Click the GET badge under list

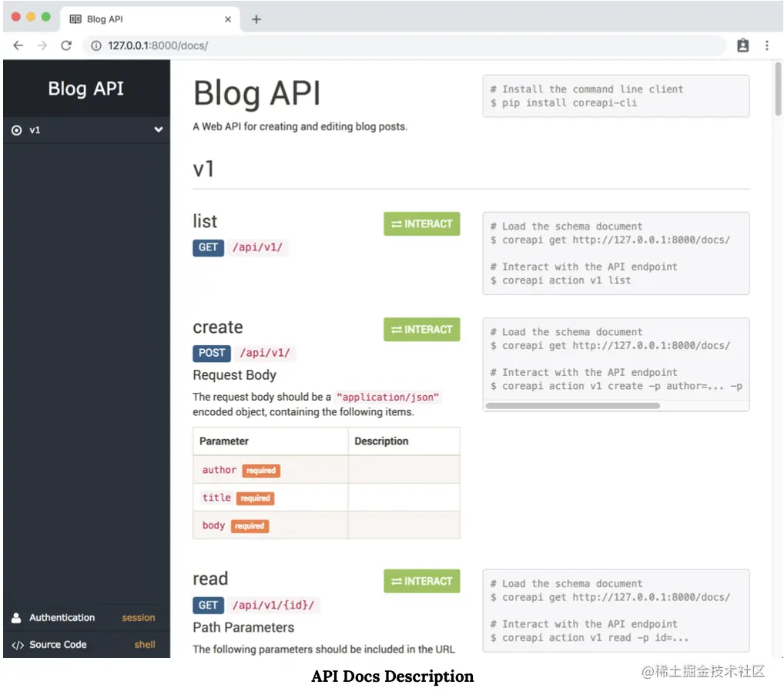click(x=208, y=247)
